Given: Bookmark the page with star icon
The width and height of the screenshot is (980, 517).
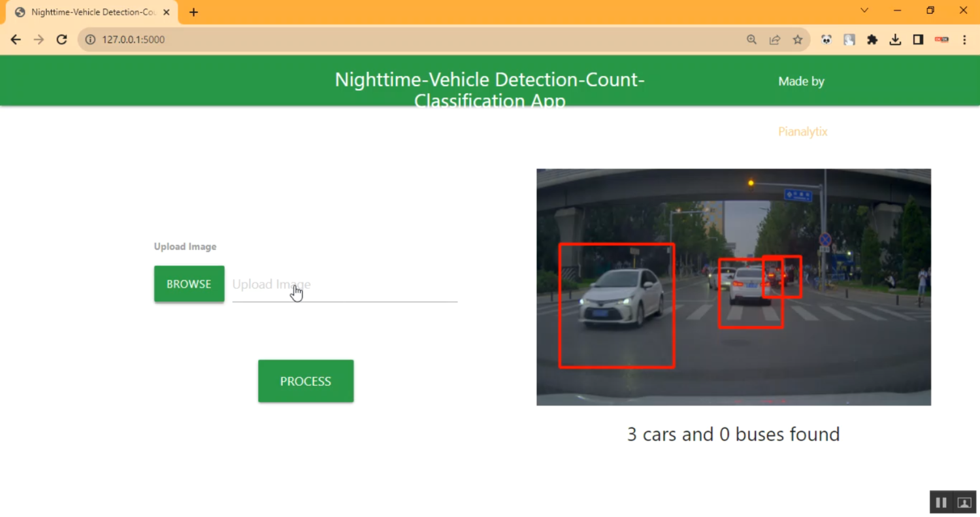Looking at the screenshot, I should [x=798, y=39].
